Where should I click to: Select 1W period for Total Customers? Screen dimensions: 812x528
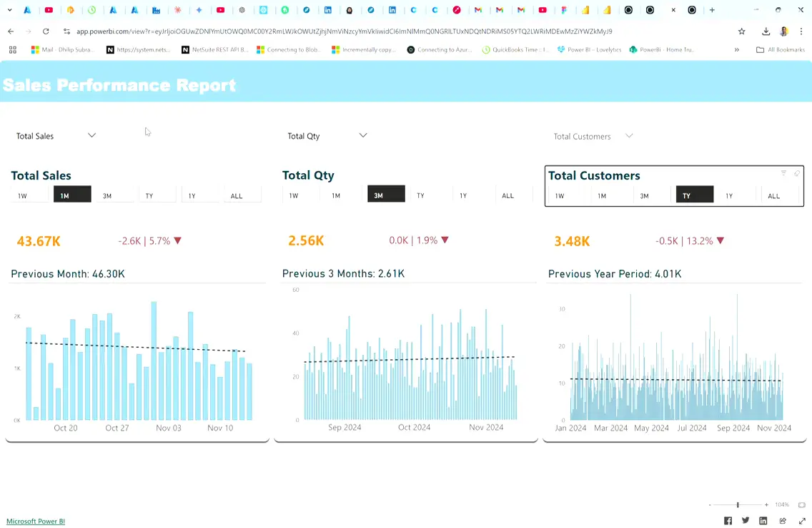[567, 195]
